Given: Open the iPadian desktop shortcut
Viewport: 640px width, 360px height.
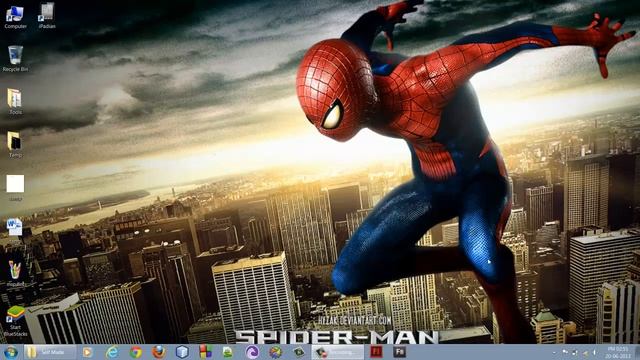Looking at the screenshot, I should pyautogui.click(x=47, y=16).
